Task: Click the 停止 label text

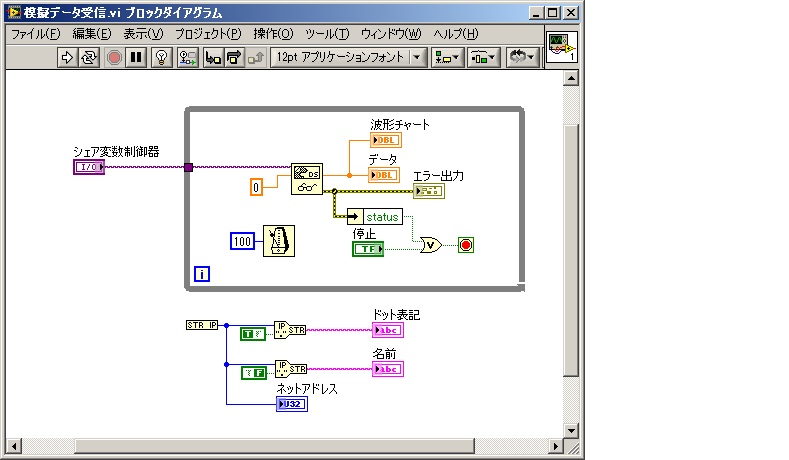Action: coord(364,234)
